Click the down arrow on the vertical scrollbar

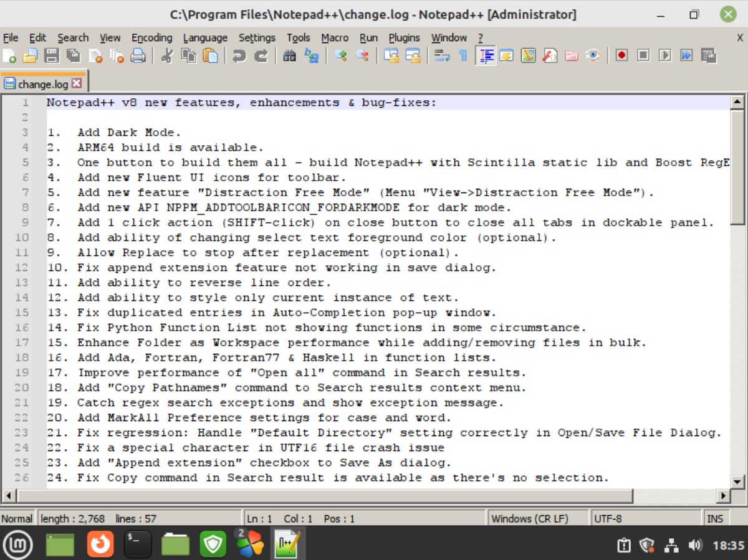pyautogui.click(x=736, y=480)
